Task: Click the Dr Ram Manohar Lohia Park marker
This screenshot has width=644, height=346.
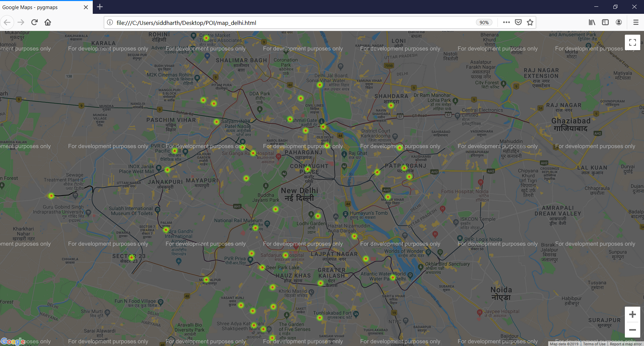Action: coord(455,100)
